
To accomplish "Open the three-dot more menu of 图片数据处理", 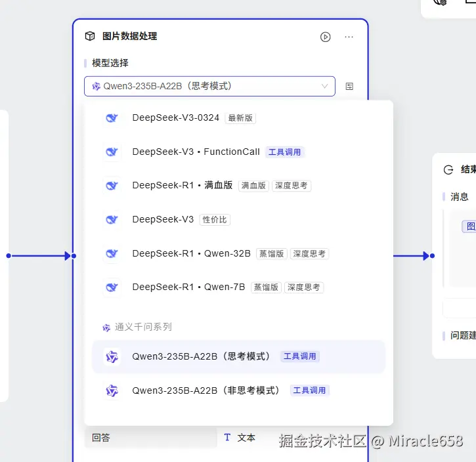I will (349, 37).
